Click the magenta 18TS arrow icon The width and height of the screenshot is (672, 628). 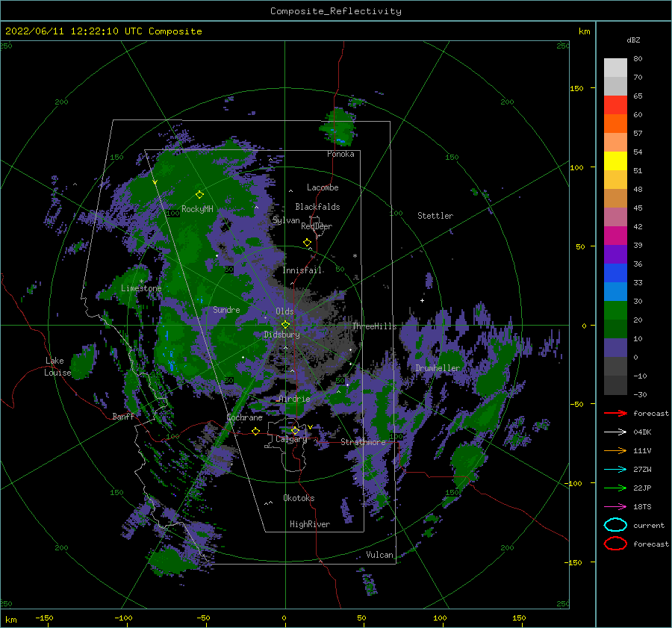click(x=615, y=507)
